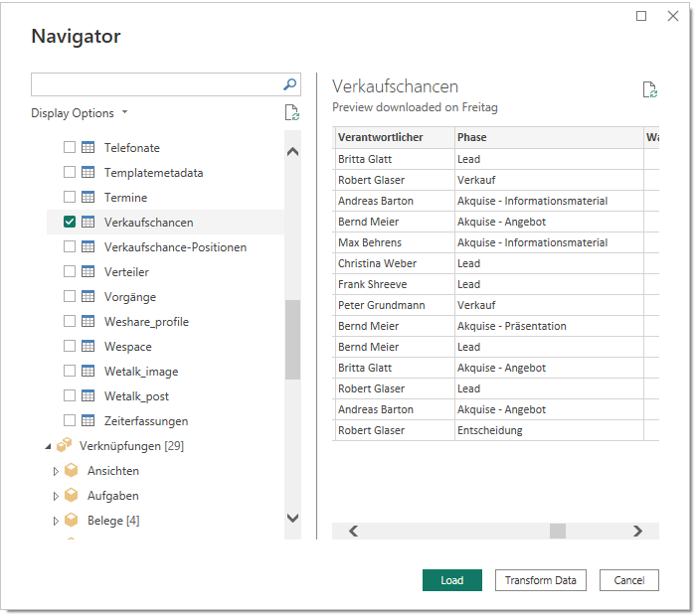Click the Verknüpfungen folder icon
This screenshot has height=616, width=699.
65,445
